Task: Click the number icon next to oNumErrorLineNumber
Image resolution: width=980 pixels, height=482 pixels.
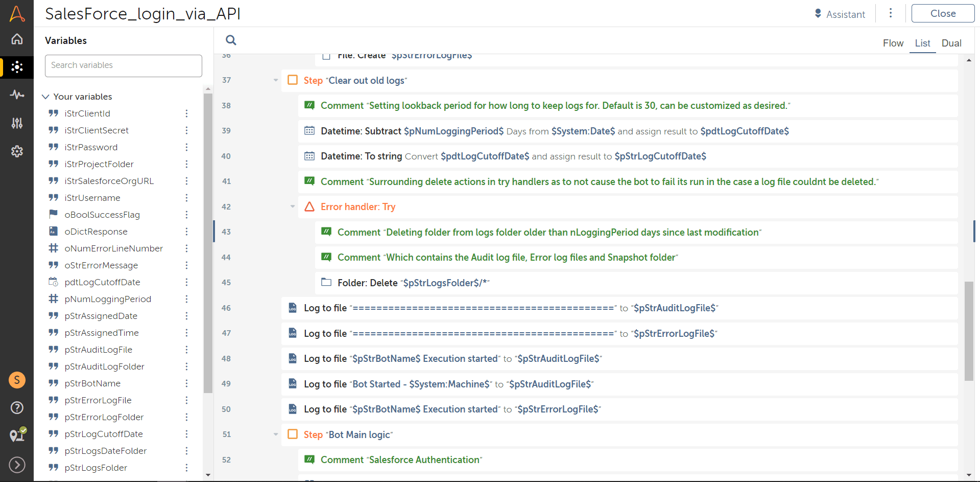Action: point(53,248)
